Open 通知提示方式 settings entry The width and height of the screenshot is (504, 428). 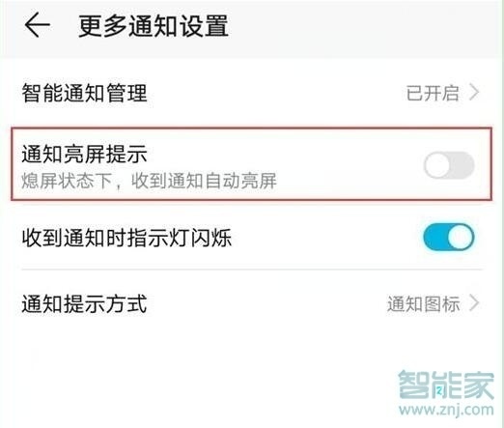(252, 303)
